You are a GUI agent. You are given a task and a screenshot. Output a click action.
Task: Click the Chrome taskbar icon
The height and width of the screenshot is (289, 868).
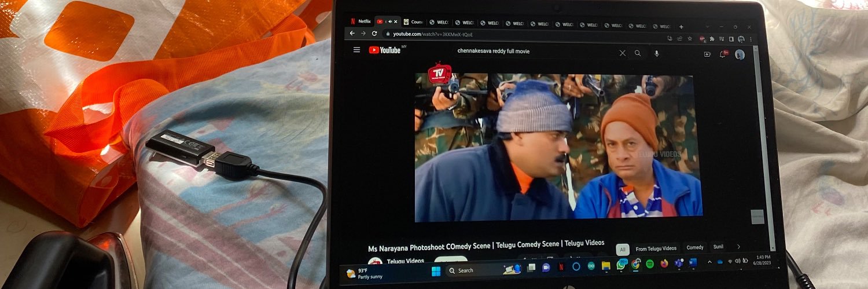[635, 265]
